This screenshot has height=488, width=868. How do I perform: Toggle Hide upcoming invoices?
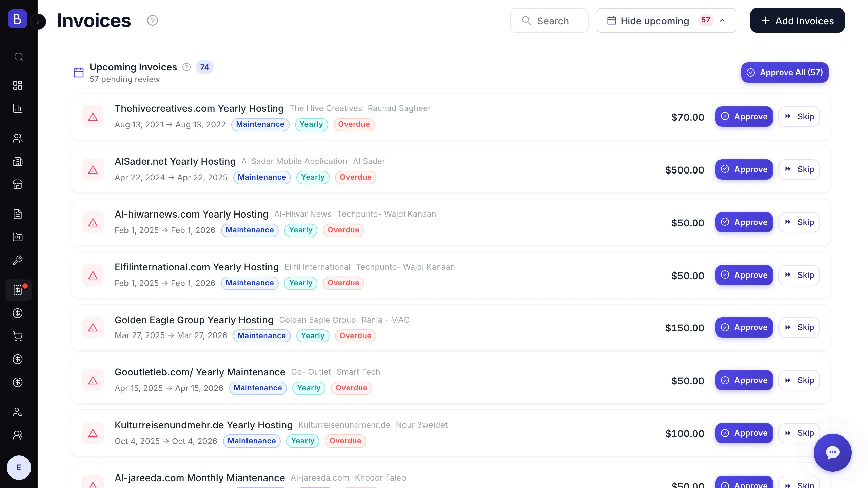[666, 21]
